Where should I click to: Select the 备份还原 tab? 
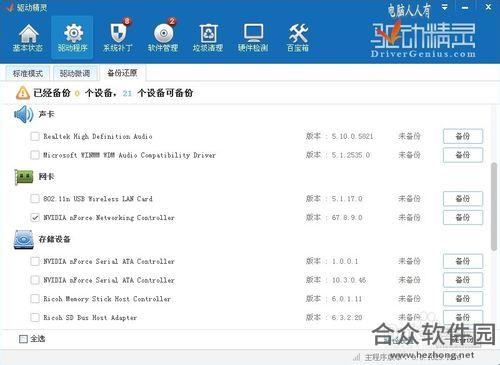click(122, 73)
